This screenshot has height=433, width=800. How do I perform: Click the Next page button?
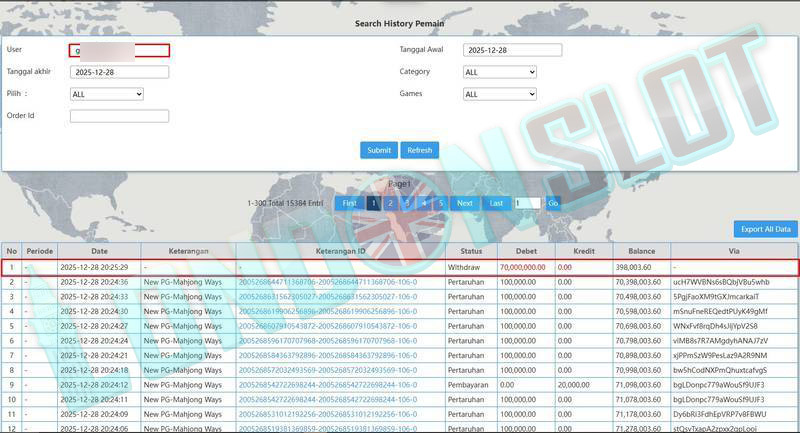point(464,203)
